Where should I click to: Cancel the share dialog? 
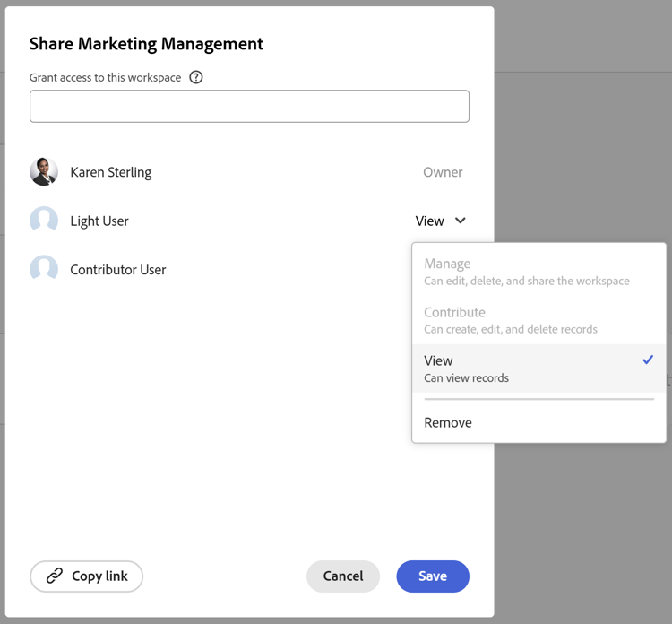tap(343, 576)
